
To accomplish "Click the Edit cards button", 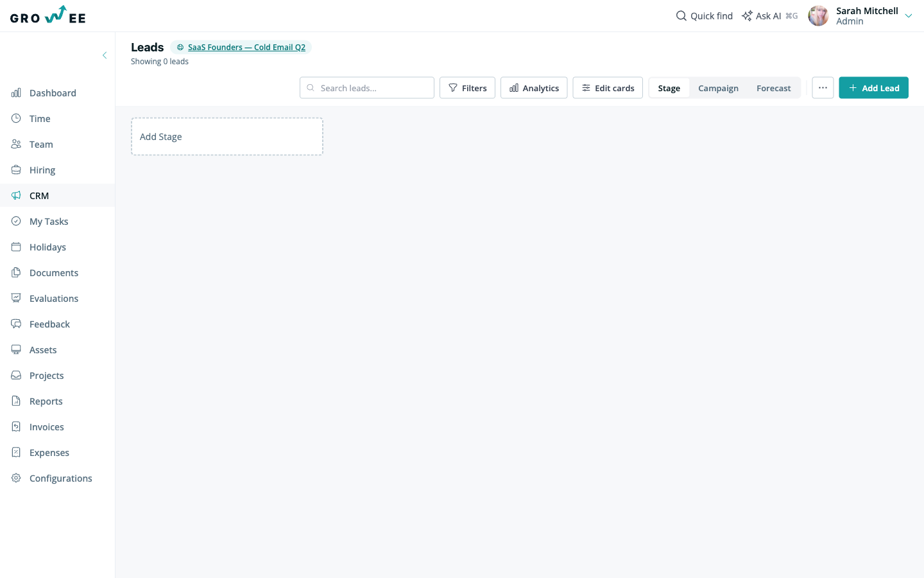I will [x=608, y=88].
